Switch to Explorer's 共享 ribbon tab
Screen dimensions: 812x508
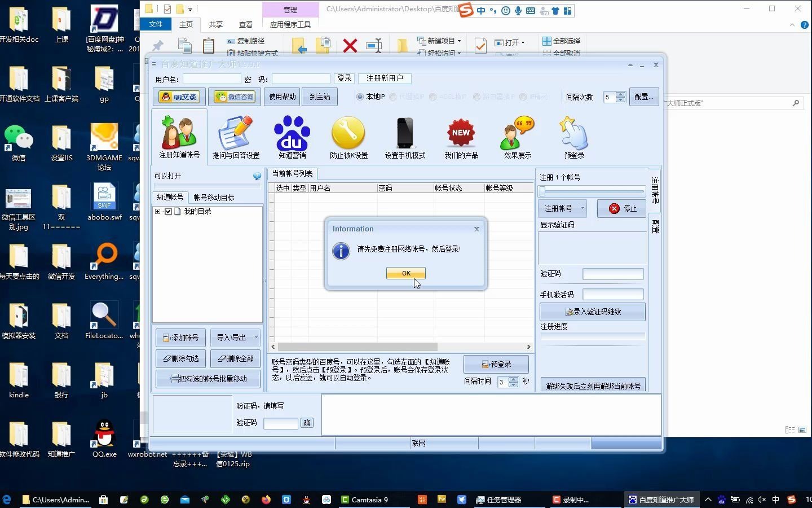pyautogui.click(x=216, y=24)
